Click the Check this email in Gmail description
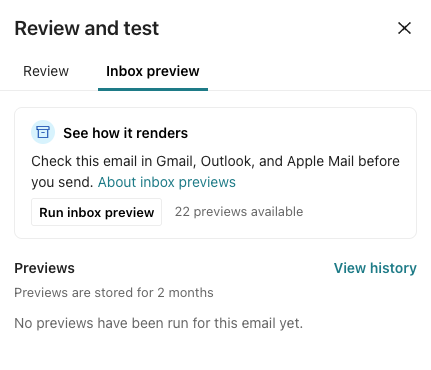The height and width of the screenshot is (370, 431). [215, 172]
